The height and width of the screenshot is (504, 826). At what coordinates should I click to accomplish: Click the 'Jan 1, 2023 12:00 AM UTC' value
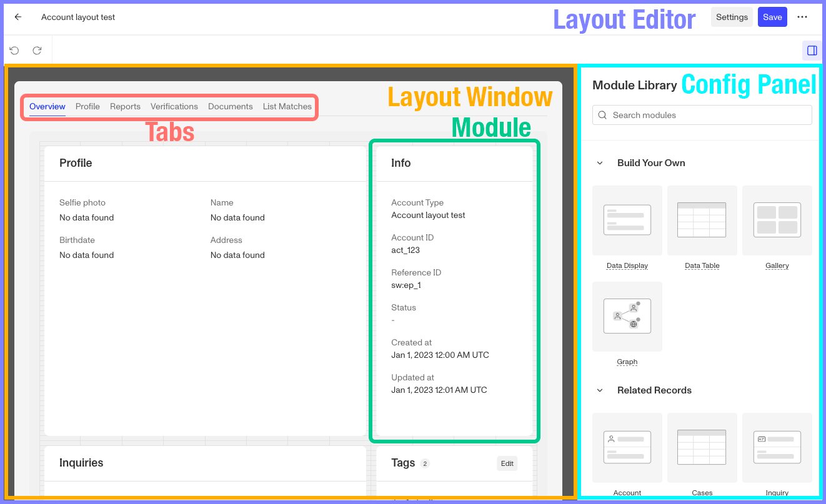(440, 355)
